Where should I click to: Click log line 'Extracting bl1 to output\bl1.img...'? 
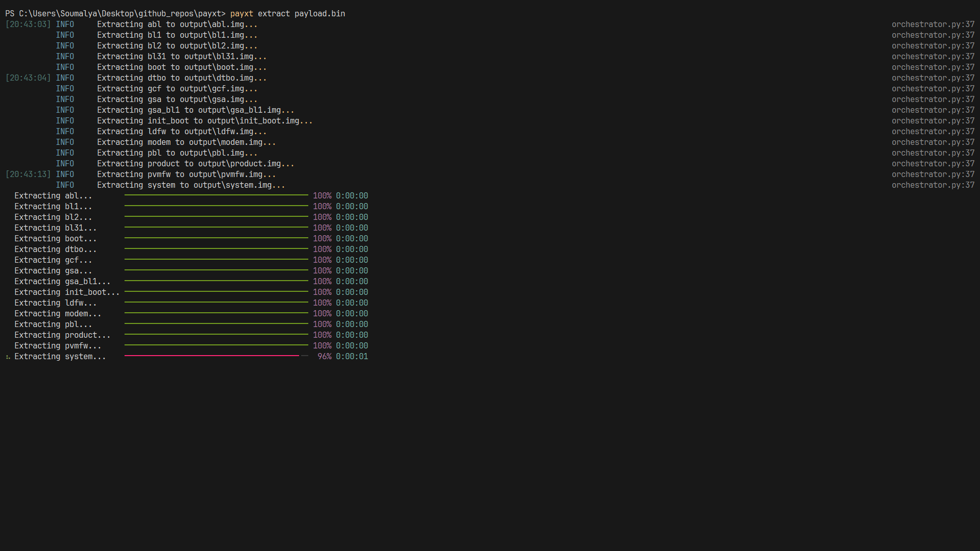pyautogui.click(x=177, y=35)
